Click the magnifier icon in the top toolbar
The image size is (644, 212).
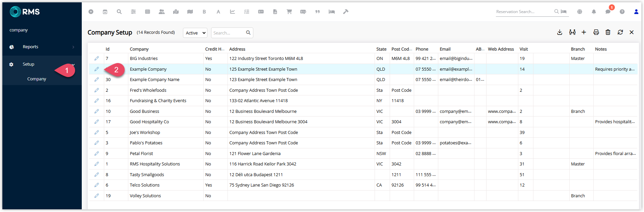coord(119,12)
